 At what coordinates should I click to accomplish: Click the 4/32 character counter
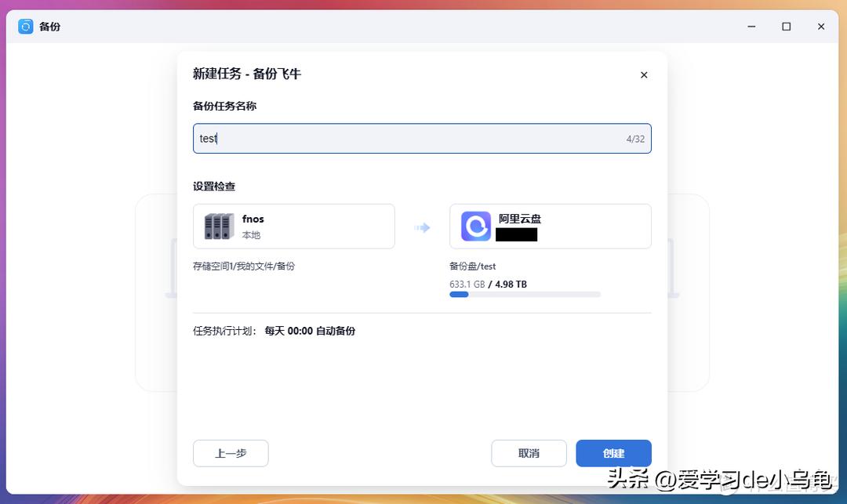click(x=634, y=139)
